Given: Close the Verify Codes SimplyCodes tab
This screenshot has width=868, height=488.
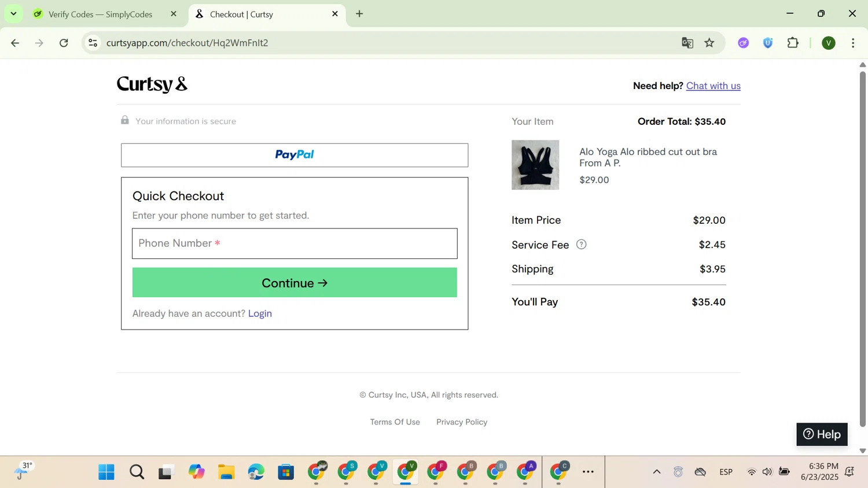Looking at the screenshot, I should coord(174,14).
